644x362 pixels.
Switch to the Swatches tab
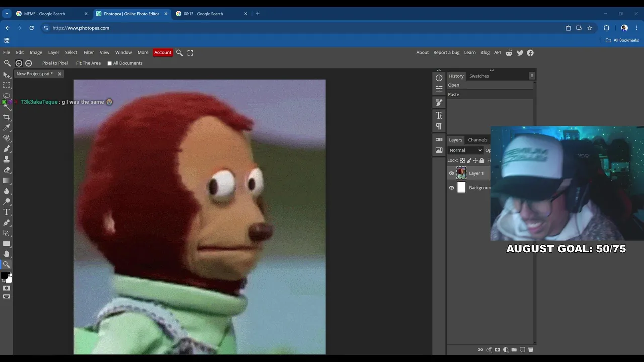click(479, 76)
